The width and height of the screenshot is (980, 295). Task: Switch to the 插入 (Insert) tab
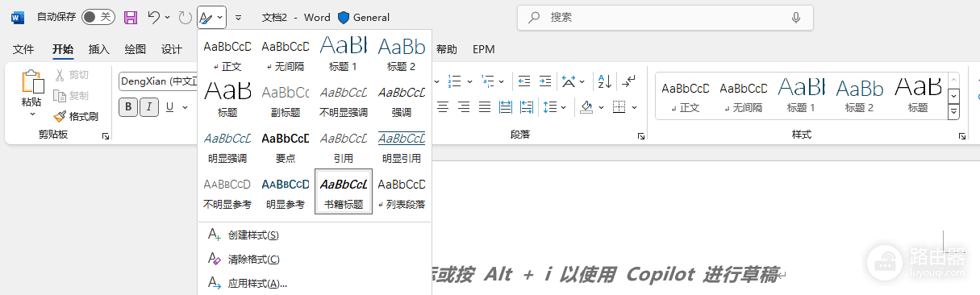[x=98, y=49]
